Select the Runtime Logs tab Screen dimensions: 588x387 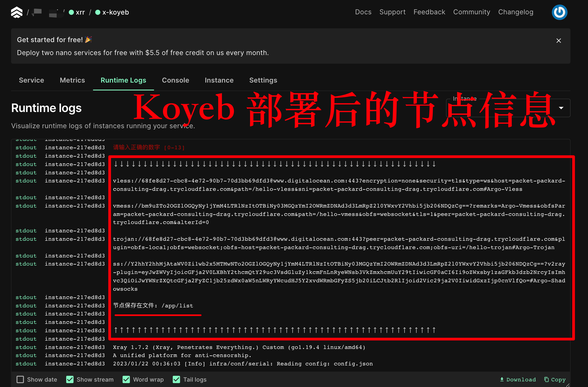point(123,80)
